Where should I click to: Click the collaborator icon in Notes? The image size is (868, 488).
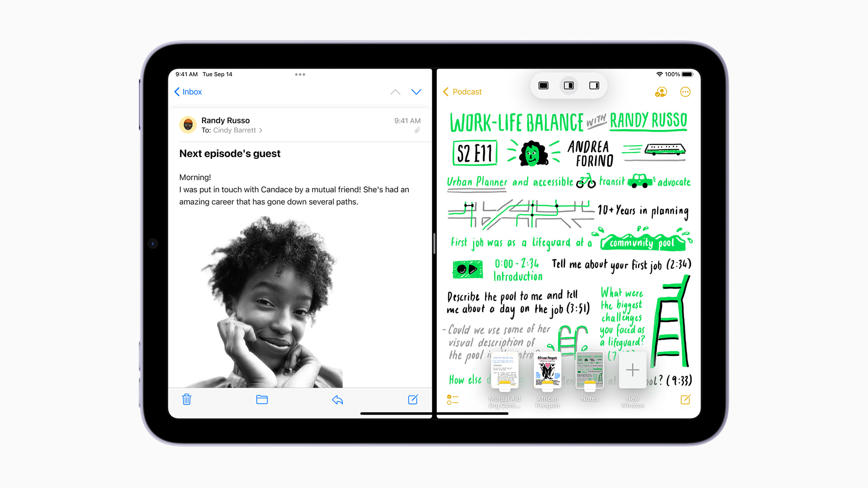point(661,91)
